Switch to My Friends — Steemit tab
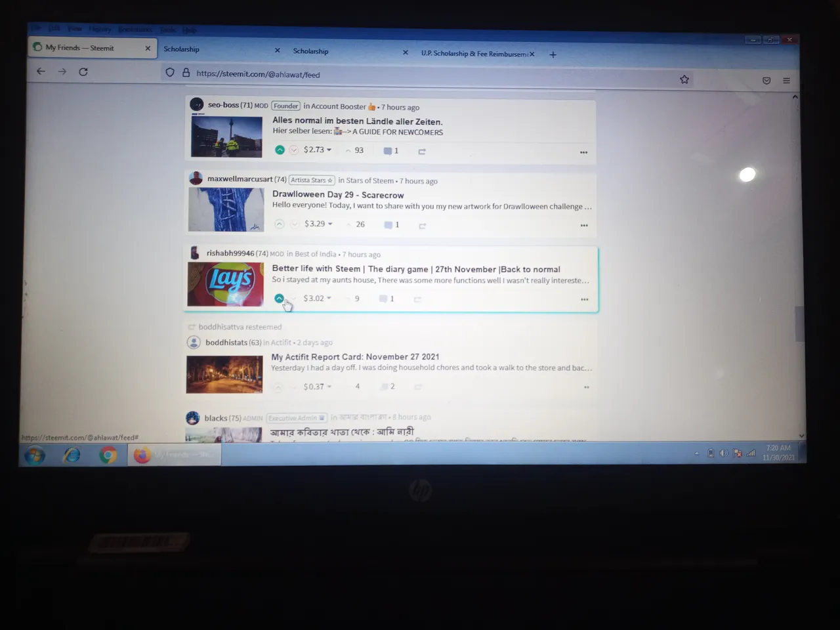 coord(92,48)
